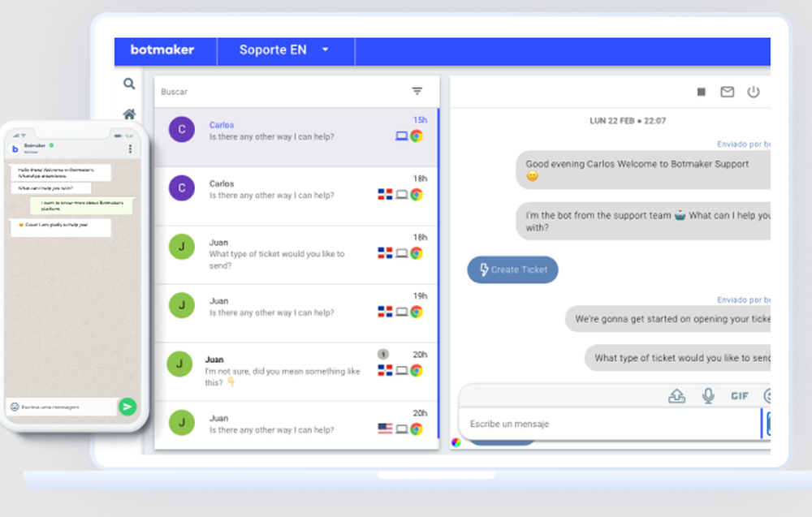Open the GIF picker in the message bar
This screenshot has width=812, height=517.
tap(739, 395)
